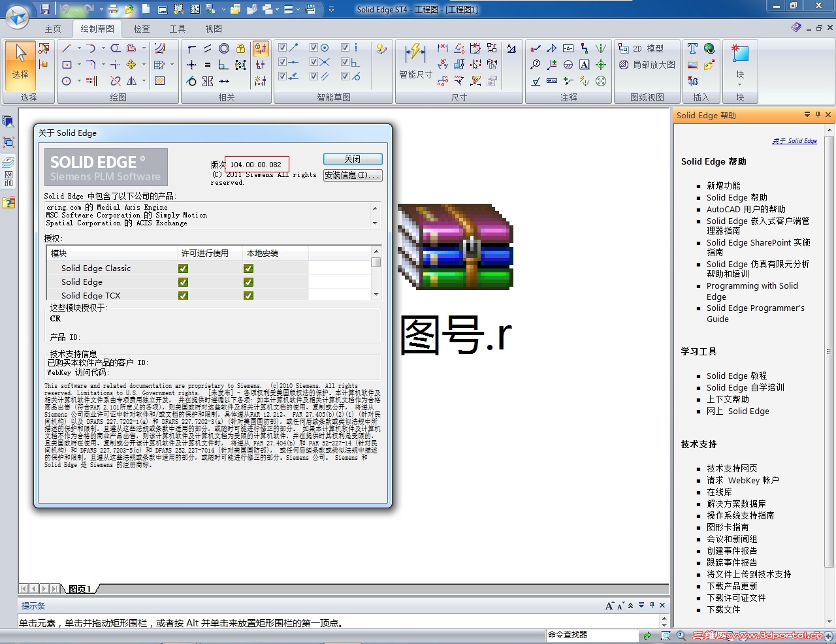
Task: Select the Circle by center tool
Action: [x=67, y=81]
